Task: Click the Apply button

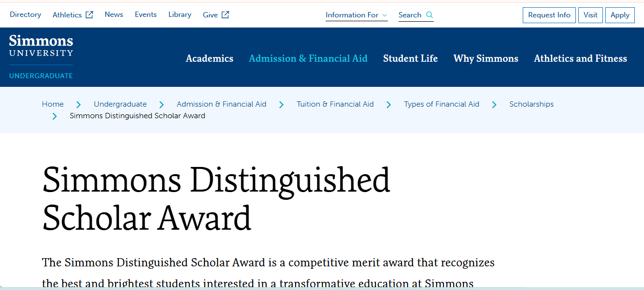Action: pos(620,15)
